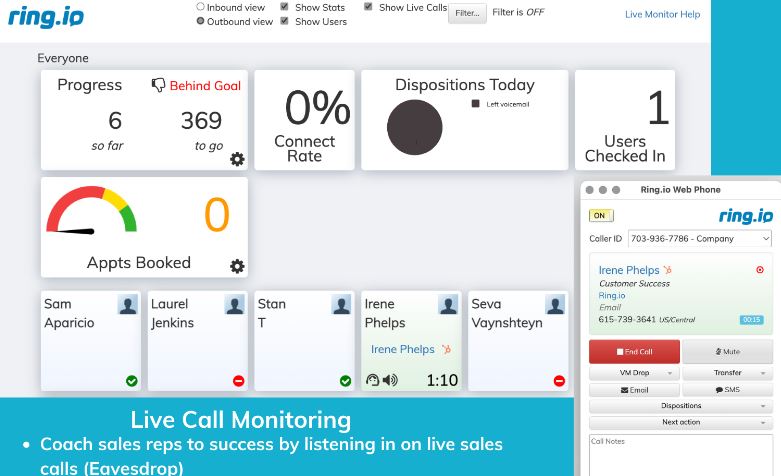Open the Caller ID dropdown
The width and height of the screenshot is (781, 476).
click(700, 238)
